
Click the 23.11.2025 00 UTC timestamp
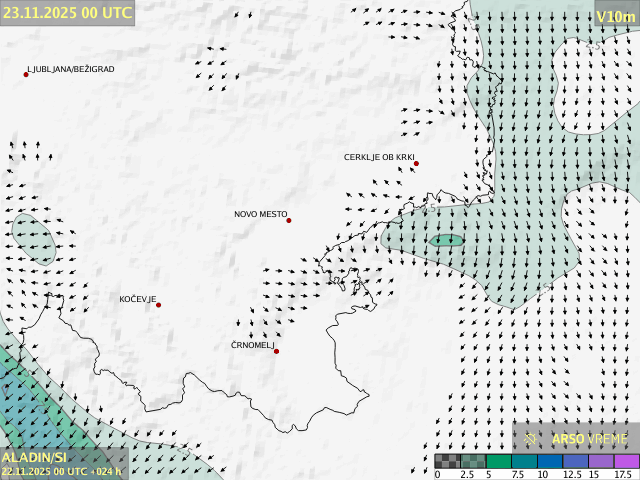(66, 12)
